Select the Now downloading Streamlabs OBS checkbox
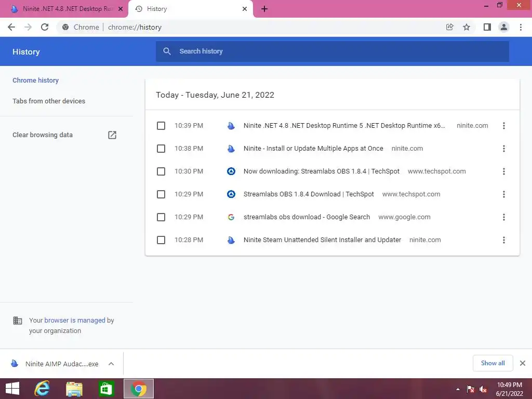 161,171
